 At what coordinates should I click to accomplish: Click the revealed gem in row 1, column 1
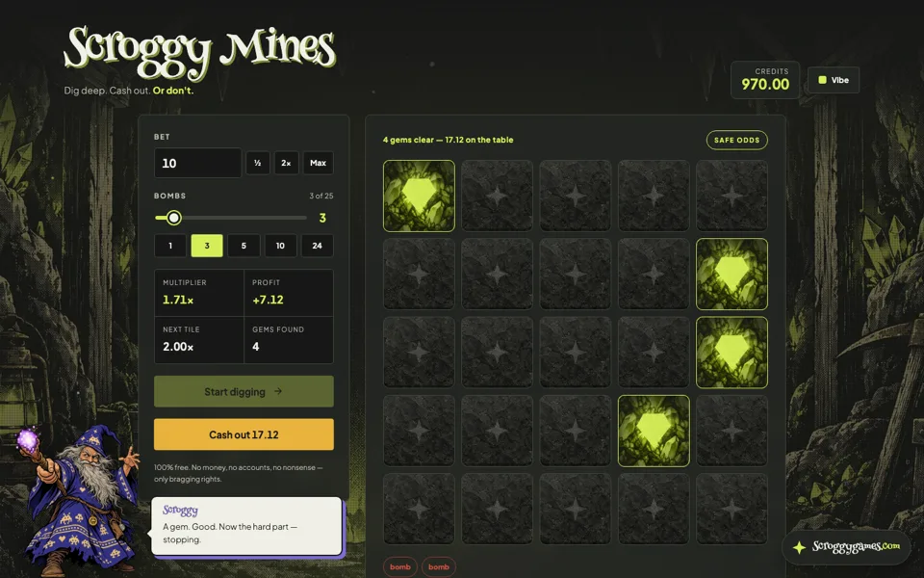point(419,196)
